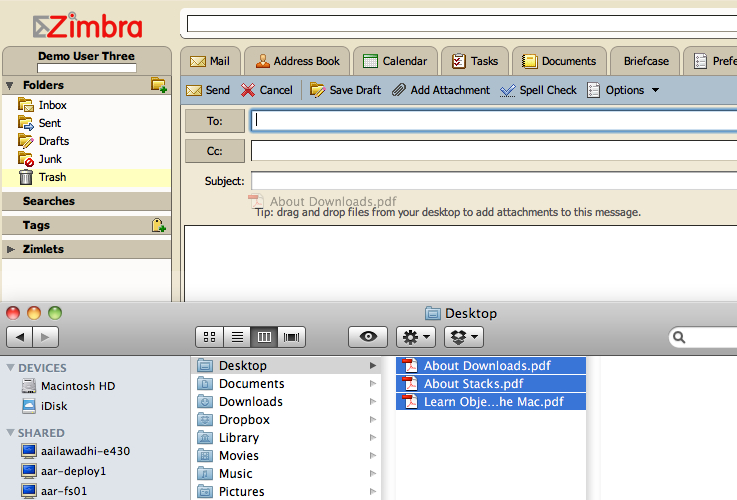Switch Finder to icon view

click(x=210, y=337)
